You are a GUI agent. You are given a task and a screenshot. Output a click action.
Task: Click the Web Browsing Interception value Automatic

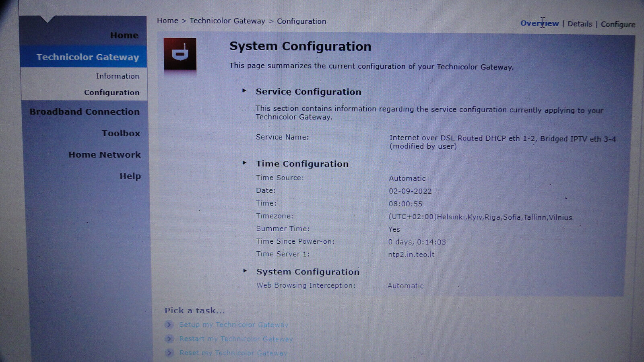tap(406, 286)
